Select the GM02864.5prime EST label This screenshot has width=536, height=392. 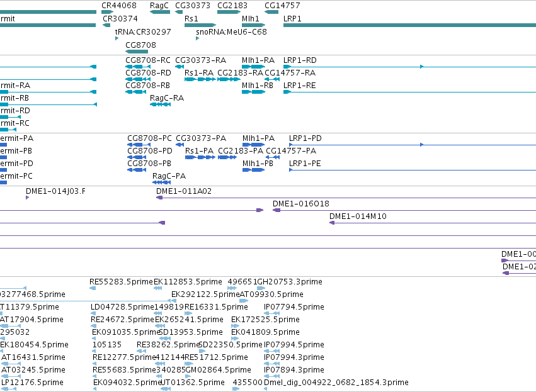point(218,371)
